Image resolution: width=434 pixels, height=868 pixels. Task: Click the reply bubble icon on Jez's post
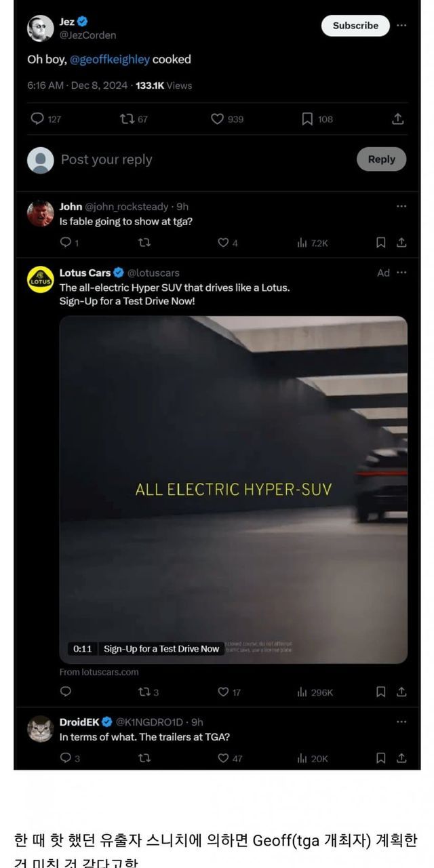click(37, 119)
